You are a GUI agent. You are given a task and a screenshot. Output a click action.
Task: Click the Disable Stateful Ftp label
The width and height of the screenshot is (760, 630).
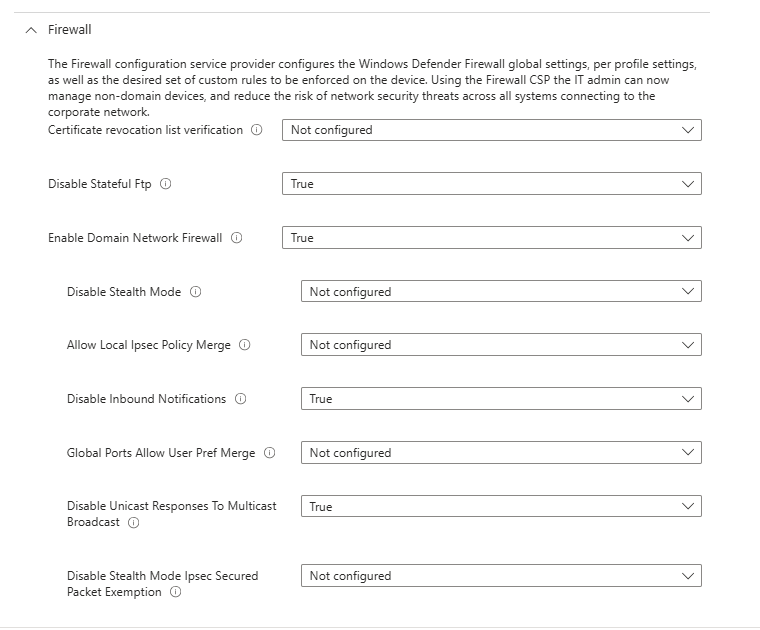coord(99,184)
